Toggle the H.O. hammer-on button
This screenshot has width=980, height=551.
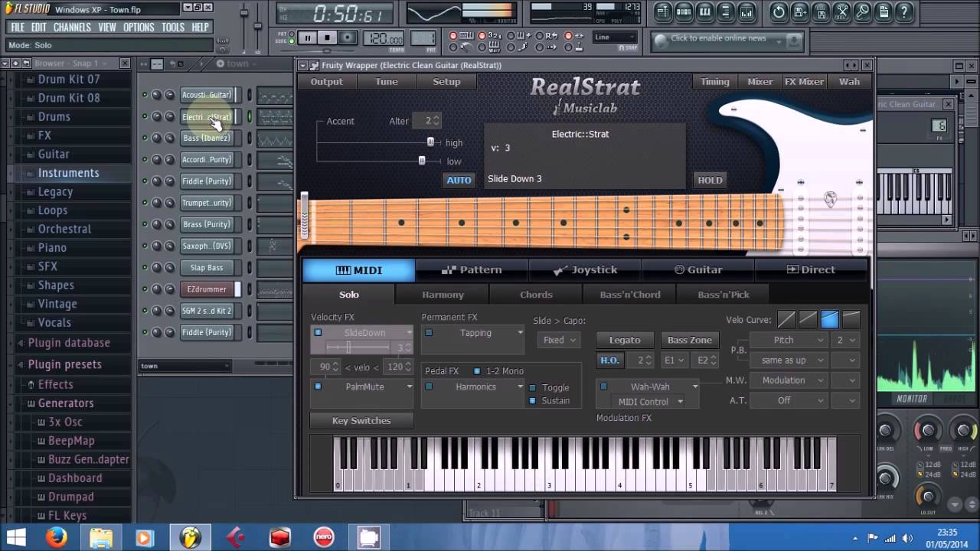point(609,360)
